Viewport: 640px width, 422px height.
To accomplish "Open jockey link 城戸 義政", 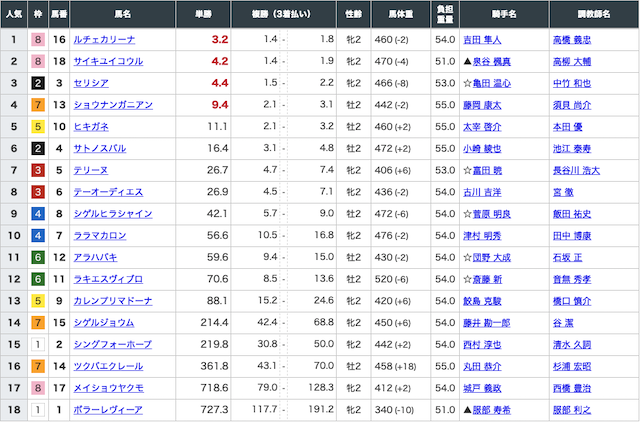I will pyautogui.click(x=482, y=388).
